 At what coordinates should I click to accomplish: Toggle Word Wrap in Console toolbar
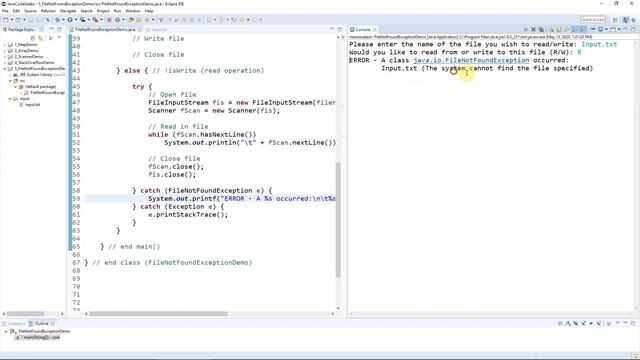tap(565, 29)
